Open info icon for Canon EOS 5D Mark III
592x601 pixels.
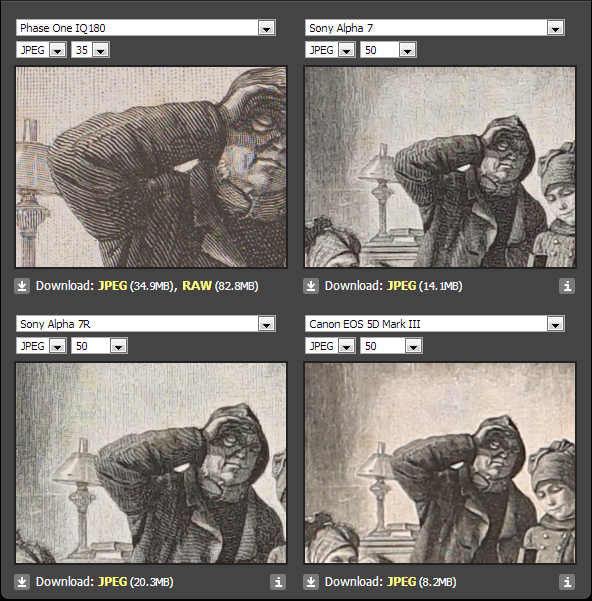point(567,582)
